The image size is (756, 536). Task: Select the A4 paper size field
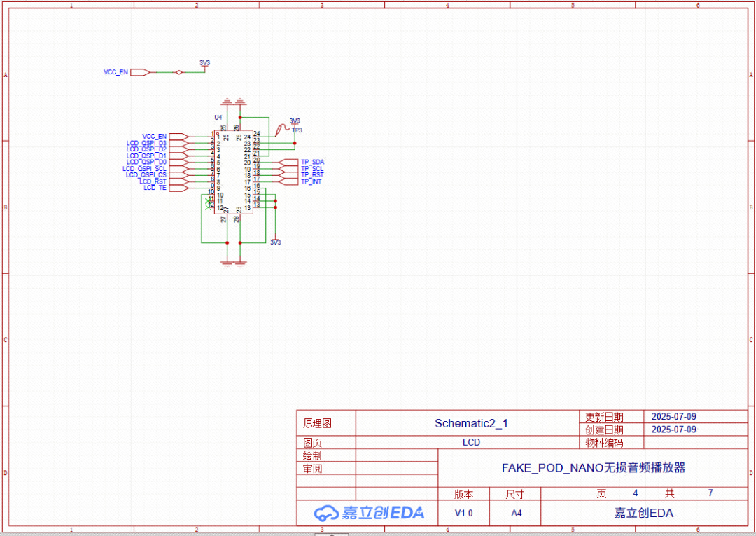516,513
